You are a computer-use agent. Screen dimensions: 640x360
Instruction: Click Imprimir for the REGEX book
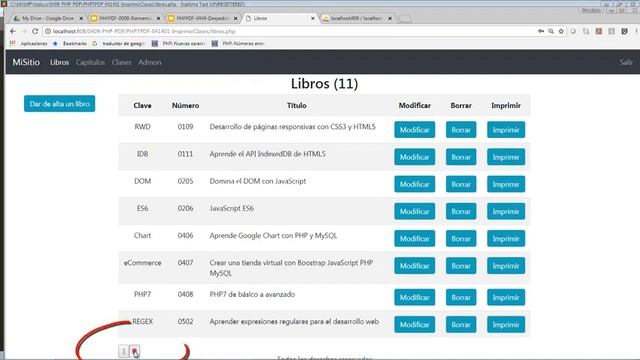(x=506, y=325)
